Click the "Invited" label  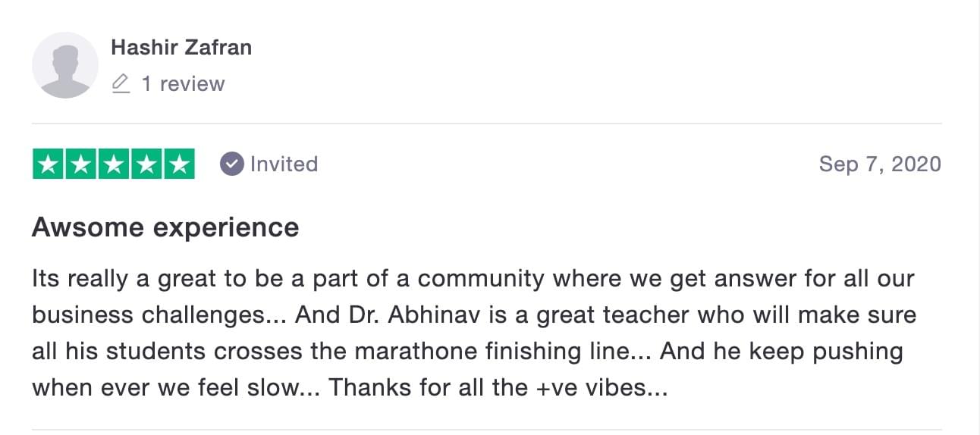(x=284, y=164)
